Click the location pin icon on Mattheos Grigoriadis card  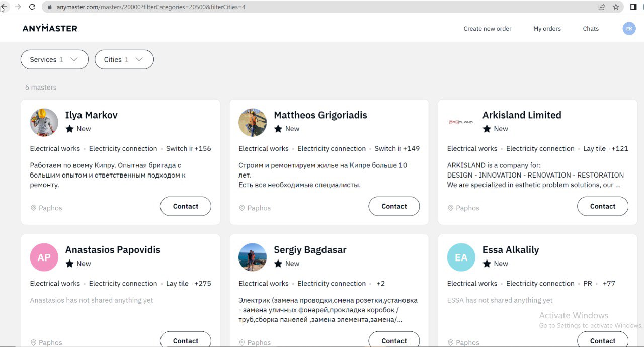coord(242,208)
